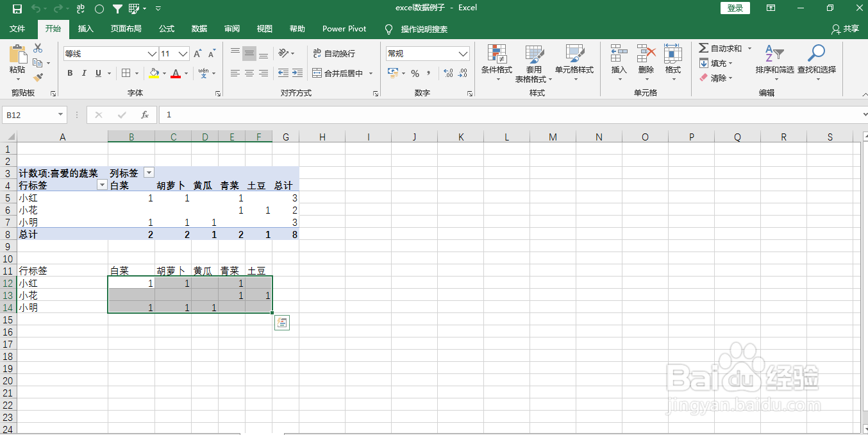The image size is (868, 435).
Task: Toggle align text left
Action: (x=235, y=73)
